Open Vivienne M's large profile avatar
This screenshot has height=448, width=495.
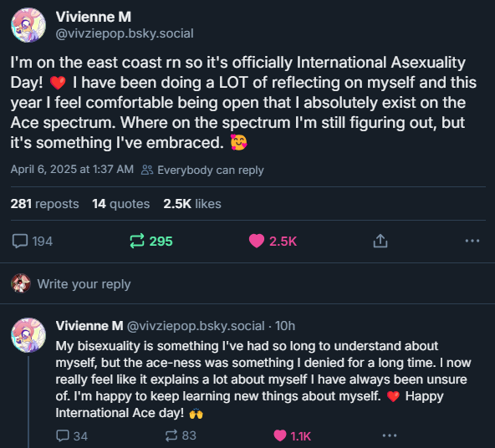pyautogui.click(x=28, y=25)
